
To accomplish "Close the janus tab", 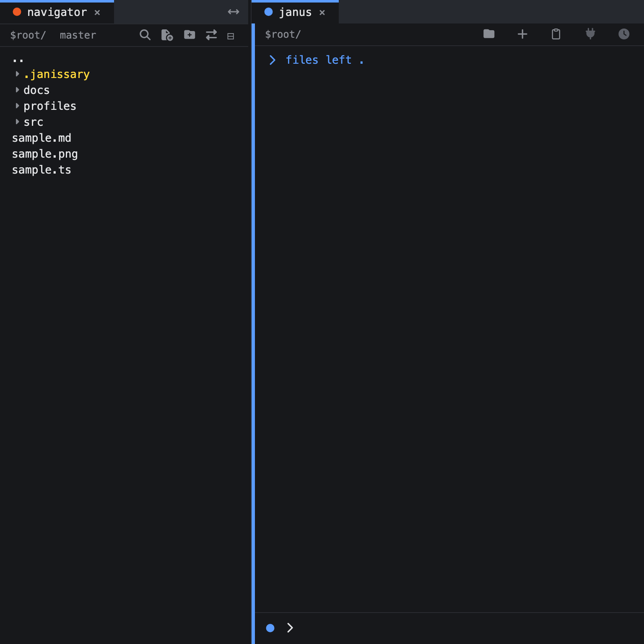I will [x=322, y=13].
